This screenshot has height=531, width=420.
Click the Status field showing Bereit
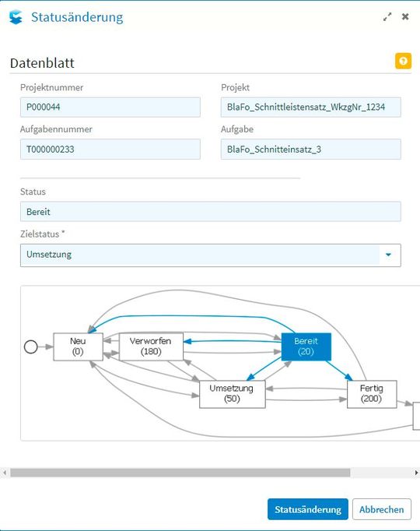(210, 212)
